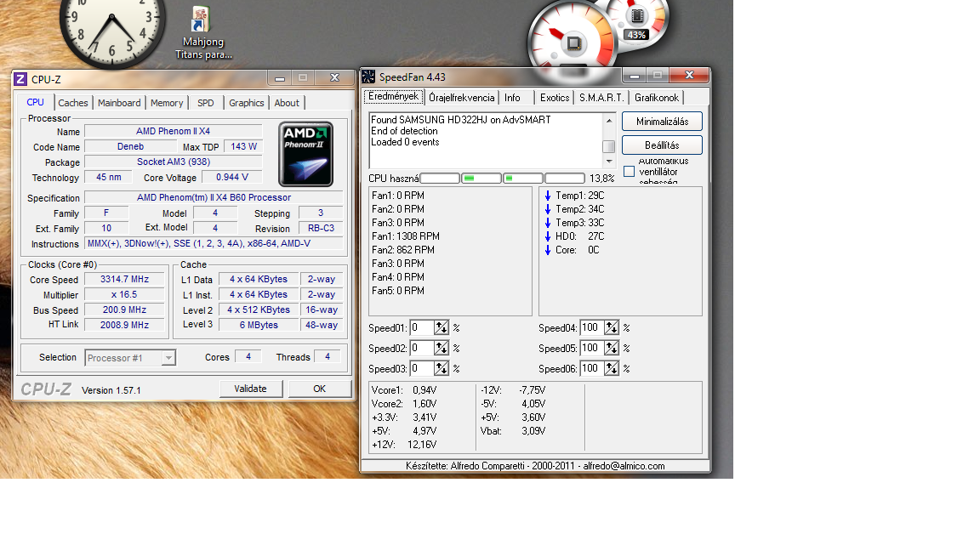Click the Core Voltage value 0.944 V
The width and height of the screenshot is (980, 551).
click(232, 177)
